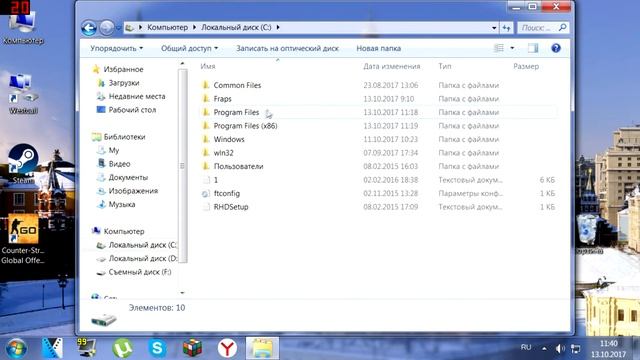Image resolution: width=640 pixels, height=360 pixels.
Task: Click the network tray icon
Action: pyautogui.click(x=575, y=348)
